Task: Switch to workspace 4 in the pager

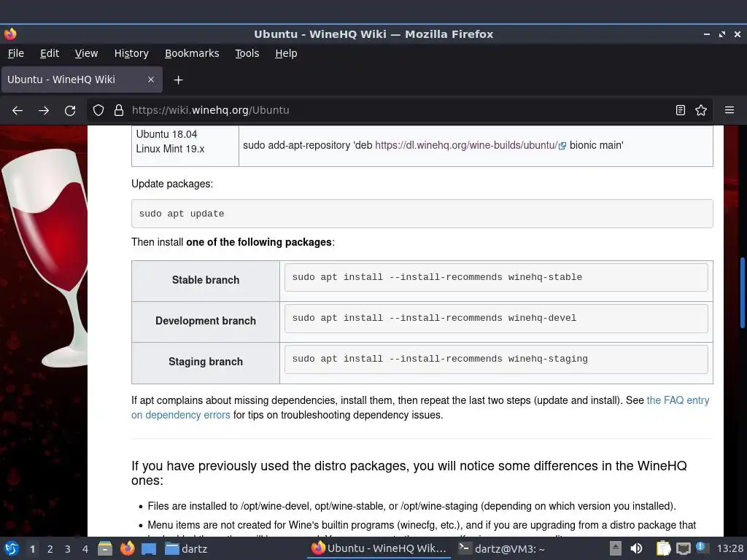Action: (x=85, y=549)
